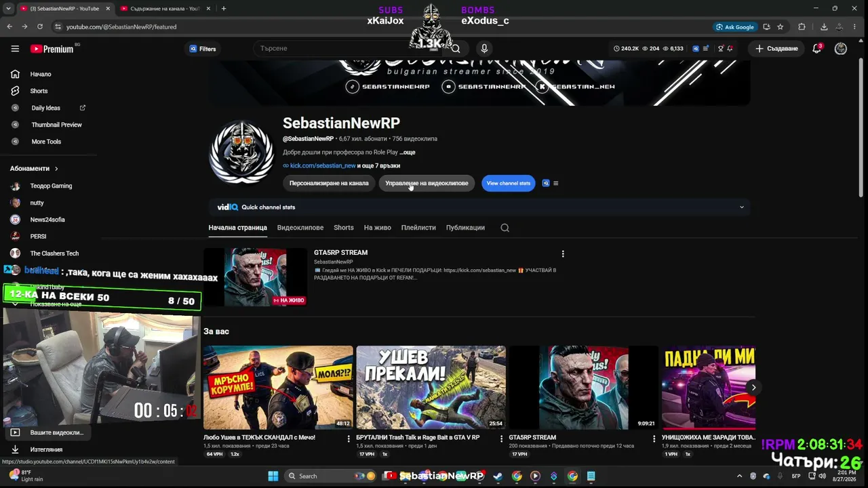Screen dimensions: 868x488
Task: Open News24sofia subscription channel
Action: pos(49,220)
